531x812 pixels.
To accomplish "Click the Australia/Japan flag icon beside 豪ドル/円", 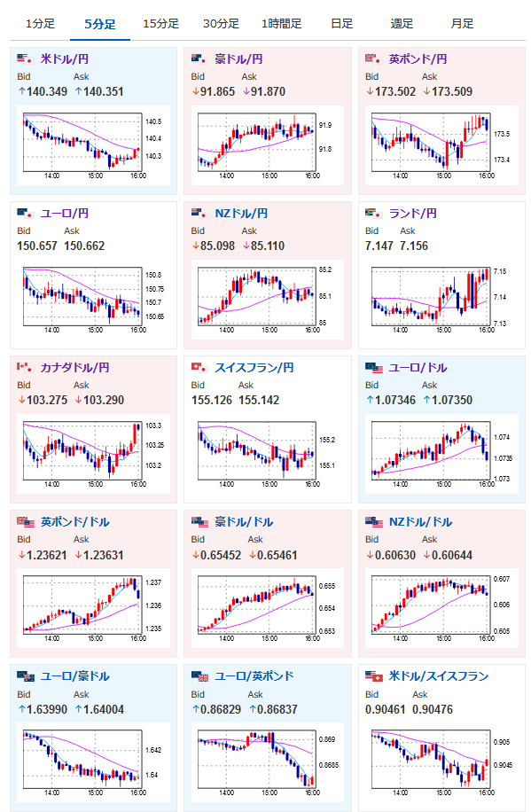I will coord(199,58).
